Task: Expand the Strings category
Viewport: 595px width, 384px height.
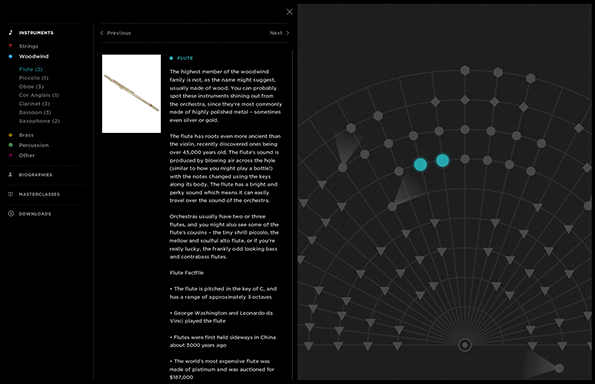Action: tap(28, 46)
